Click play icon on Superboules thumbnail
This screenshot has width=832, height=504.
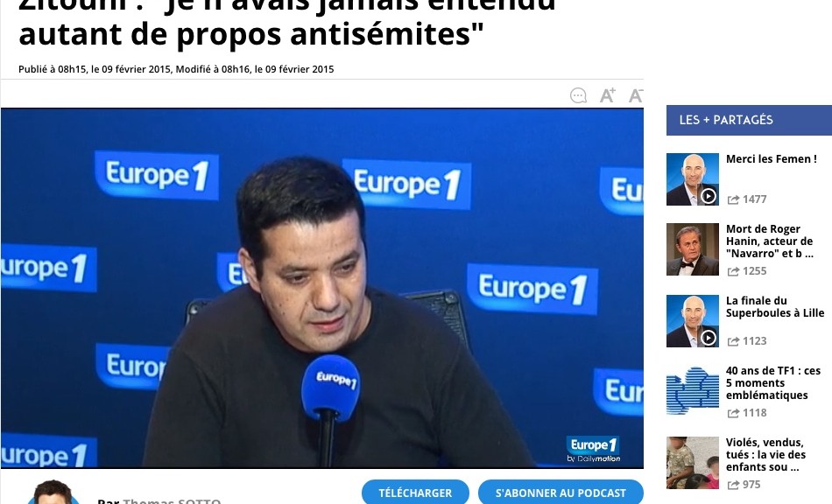708,337
